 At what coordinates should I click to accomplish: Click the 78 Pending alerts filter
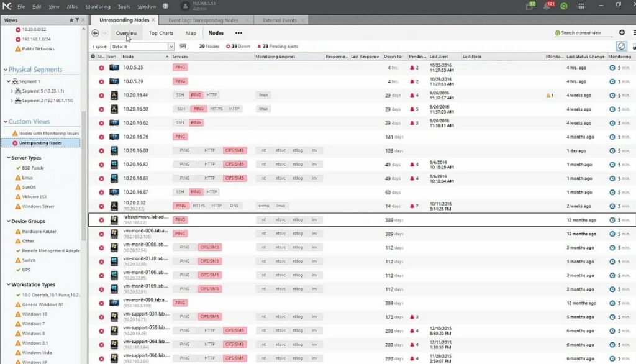pos(278,47)
